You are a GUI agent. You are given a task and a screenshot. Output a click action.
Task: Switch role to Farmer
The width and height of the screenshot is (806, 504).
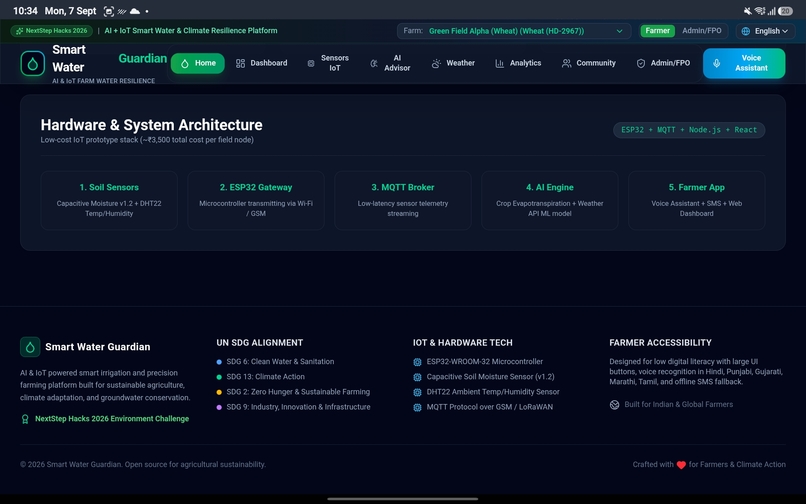pos(657,31)
